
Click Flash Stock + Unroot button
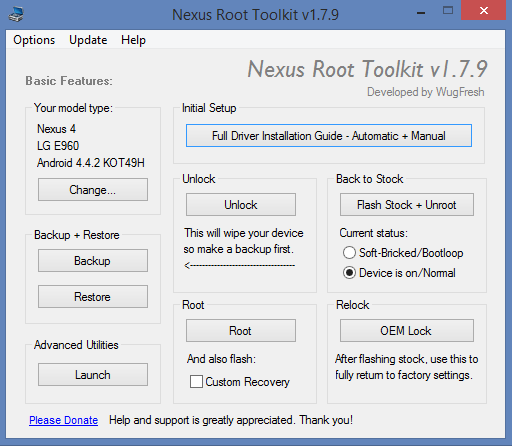(x=407, y=205)
